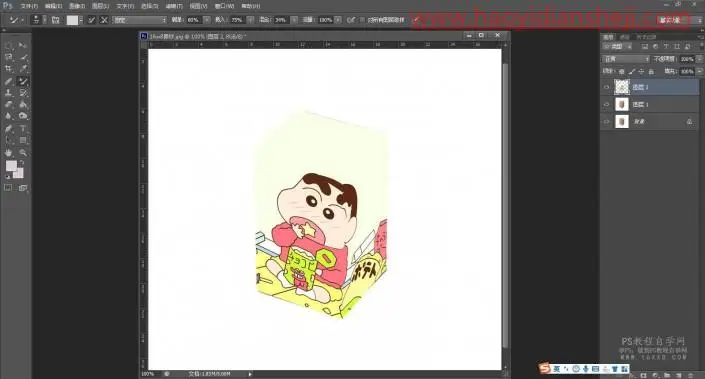Hide the top selected layer
705x379 pixels.
coord(607,87)
